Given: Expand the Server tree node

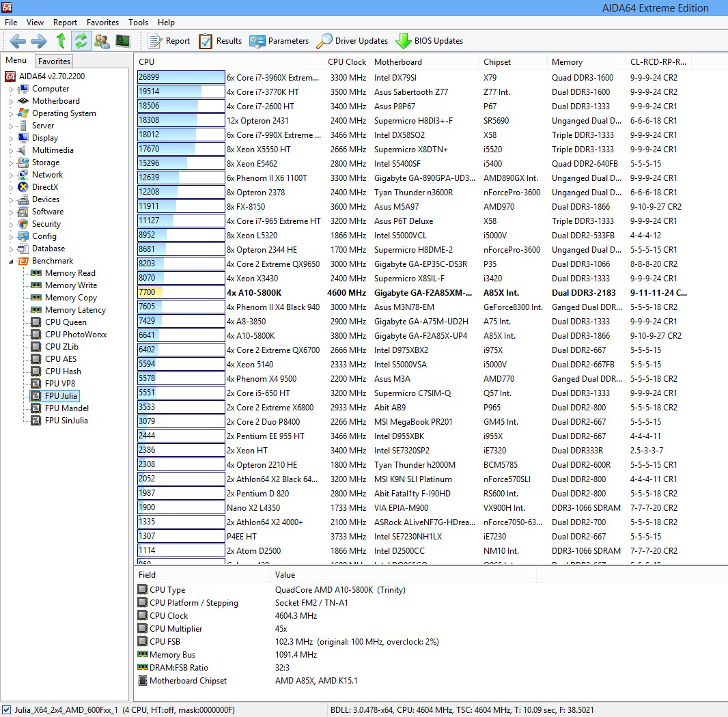Looking at the screenshot, I should [11, 126].
